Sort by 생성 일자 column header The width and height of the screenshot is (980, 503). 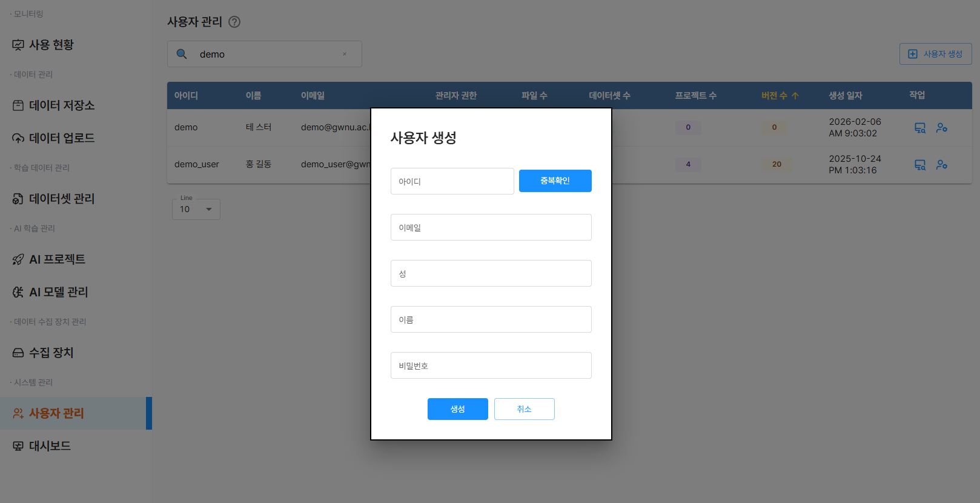[846, 96]
